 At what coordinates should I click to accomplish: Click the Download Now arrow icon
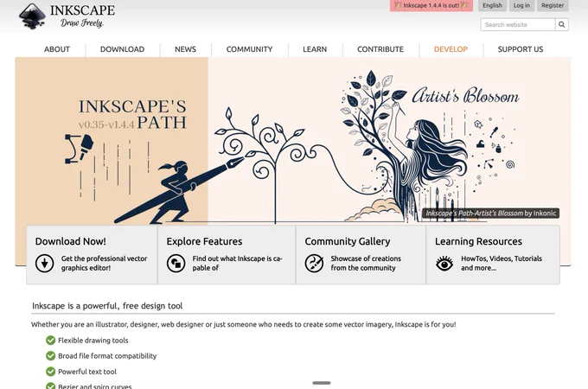coord(45,263)
